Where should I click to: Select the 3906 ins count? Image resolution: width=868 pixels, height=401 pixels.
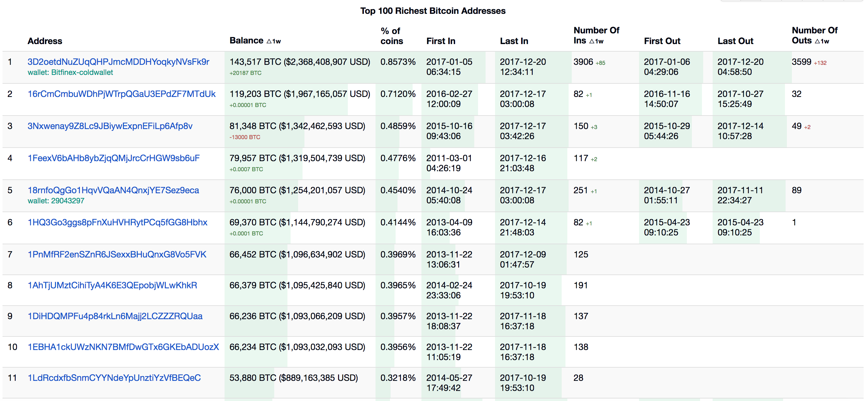(x=583, y=62)
